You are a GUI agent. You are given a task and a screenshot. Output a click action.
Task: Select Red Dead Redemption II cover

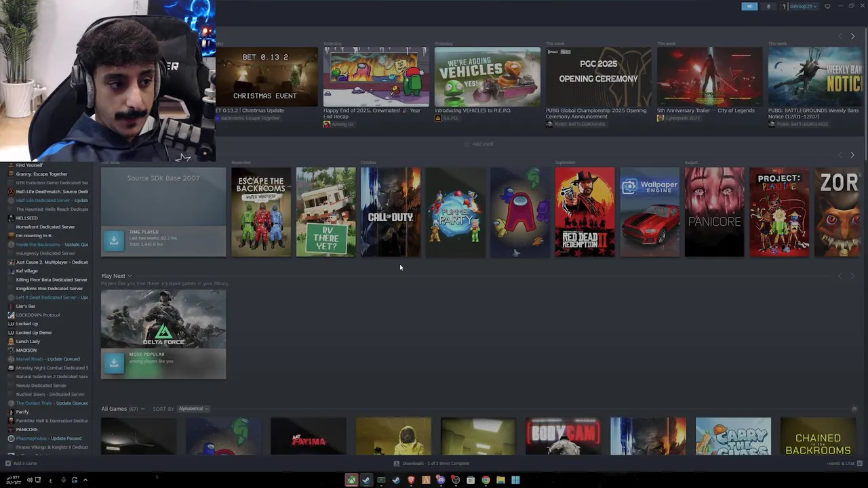(x=585, y=212)
